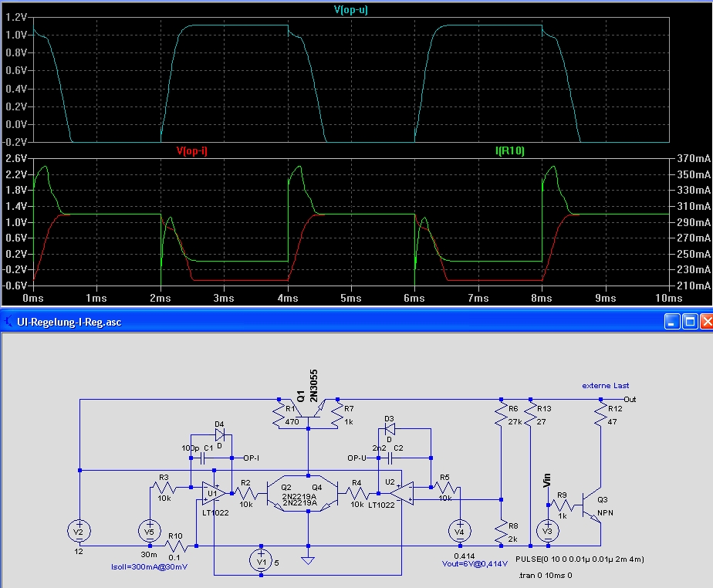The height and width of the screenshot is (588, 713).
Task: Click the 5ms time axis label
Action: (x=350, y=299)
